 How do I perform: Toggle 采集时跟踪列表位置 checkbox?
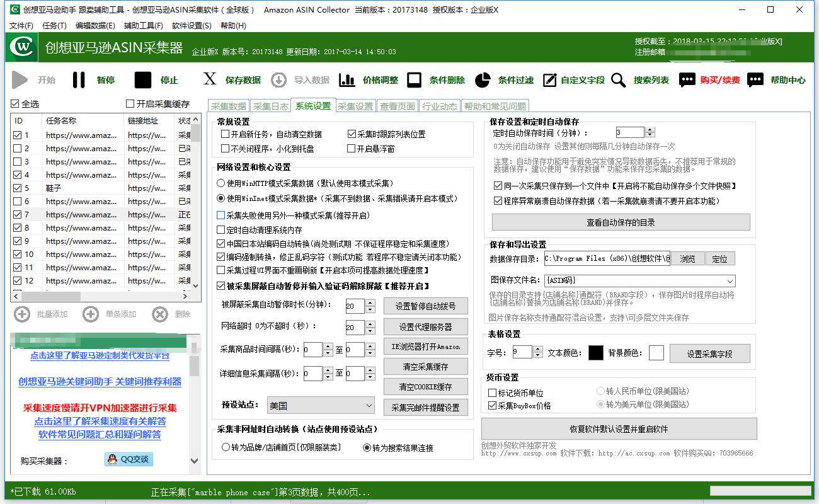[352, 134]
